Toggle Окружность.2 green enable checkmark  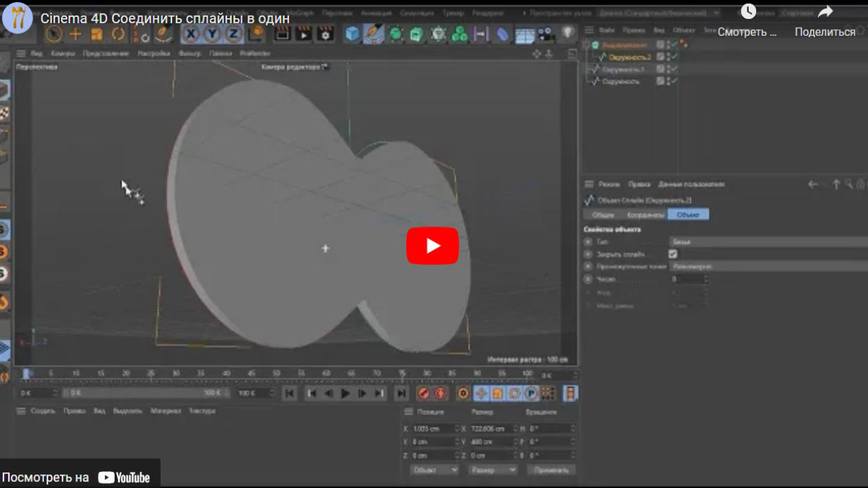pos(675,57)
